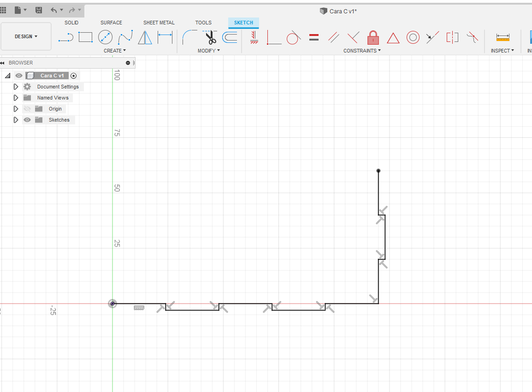Expand Named Views node
The width and height of the screenshot is (532, 392).
pyautogui.click(x=16, y=98)
